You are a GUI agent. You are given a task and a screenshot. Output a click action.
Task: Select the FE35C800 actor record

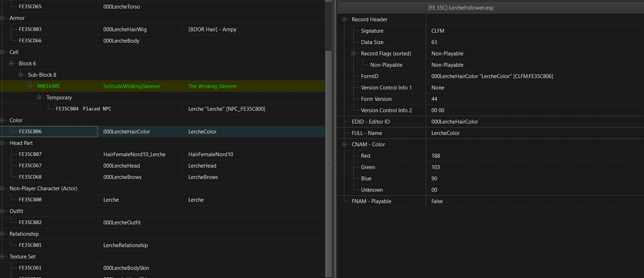tap(30, 200)
